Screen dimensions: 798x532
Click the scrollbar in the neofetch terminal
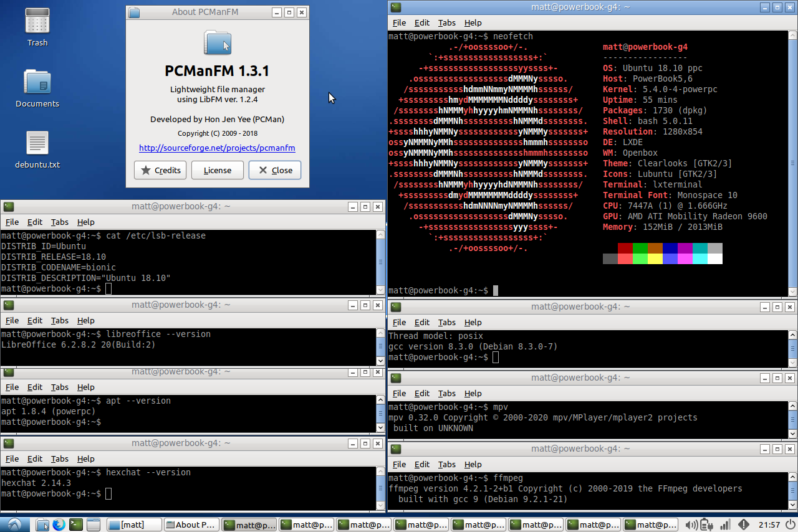click(793, 163)
